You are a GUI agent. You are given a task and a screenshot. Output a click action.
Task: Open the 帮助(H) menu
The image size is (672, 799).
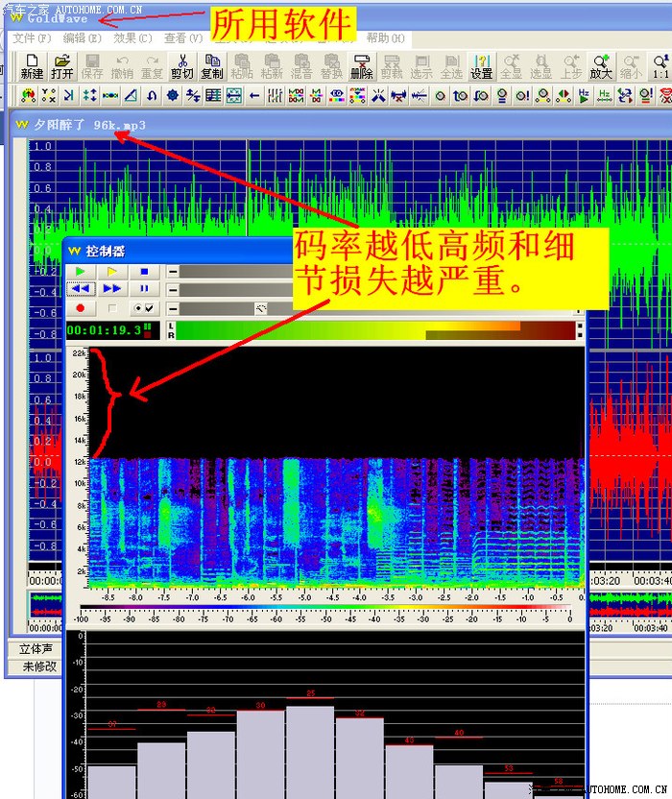pyautogui.click(x=386, y=38)
